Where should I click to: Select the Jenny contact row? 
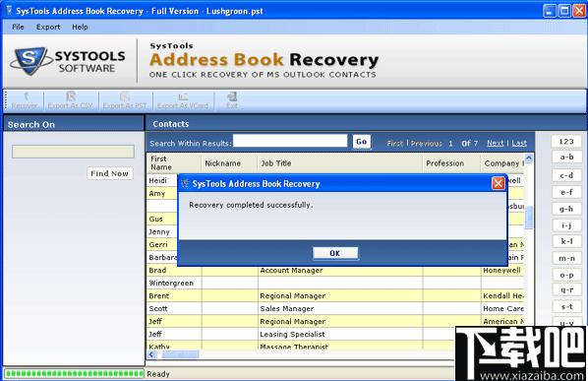(x=162, y=231)
